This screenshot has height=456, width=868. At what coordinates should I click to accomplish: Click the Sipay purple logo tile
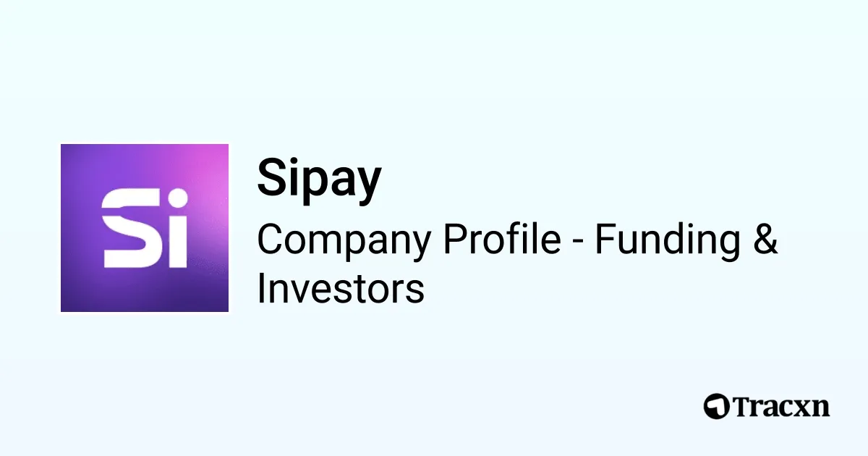click(x=145, y=228)
